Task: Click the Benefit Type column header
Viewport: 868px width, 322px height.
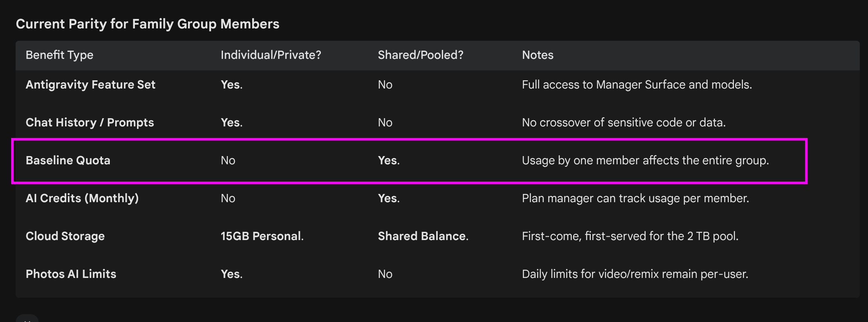Action: pos(59,55)
